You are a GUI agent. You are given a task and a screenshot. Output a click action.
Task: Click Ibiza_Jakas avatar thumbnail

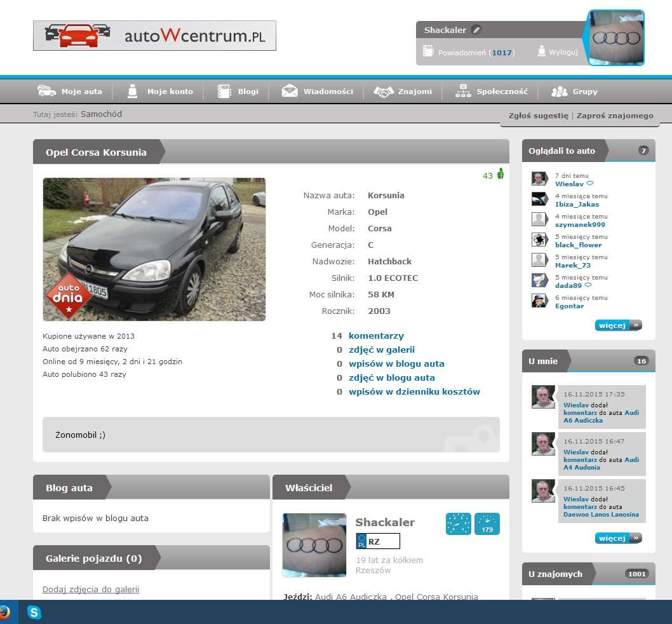[x=539, y=199]
